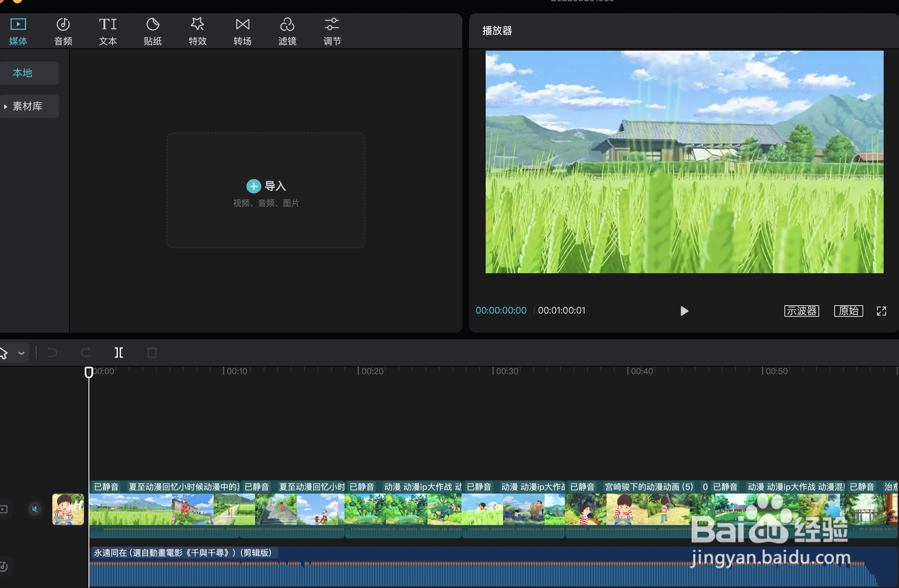Redo the last edit
The height and width of the screenshot is (588, 899).
(x=86, y=353)
